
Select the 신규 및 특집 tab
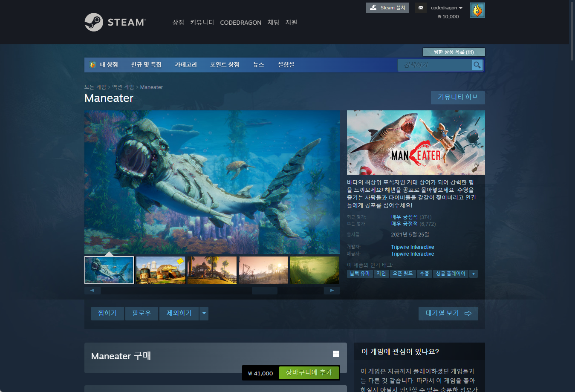click(146, 65)
